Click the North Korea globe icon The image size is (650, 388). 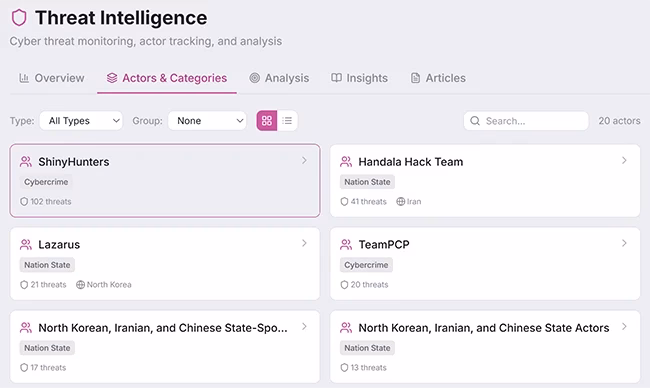(x=80, y=285)
